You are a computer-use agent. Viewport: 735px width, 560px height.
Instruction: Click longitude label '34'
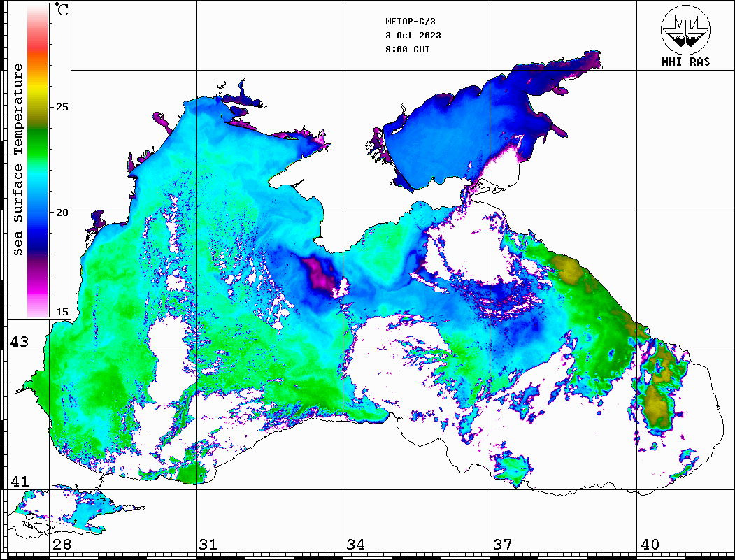(x=356, y=544)
